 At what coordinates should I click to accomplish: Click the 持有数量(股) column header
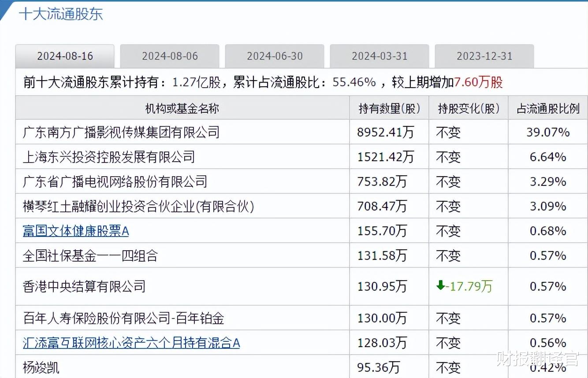coord(389,108)
